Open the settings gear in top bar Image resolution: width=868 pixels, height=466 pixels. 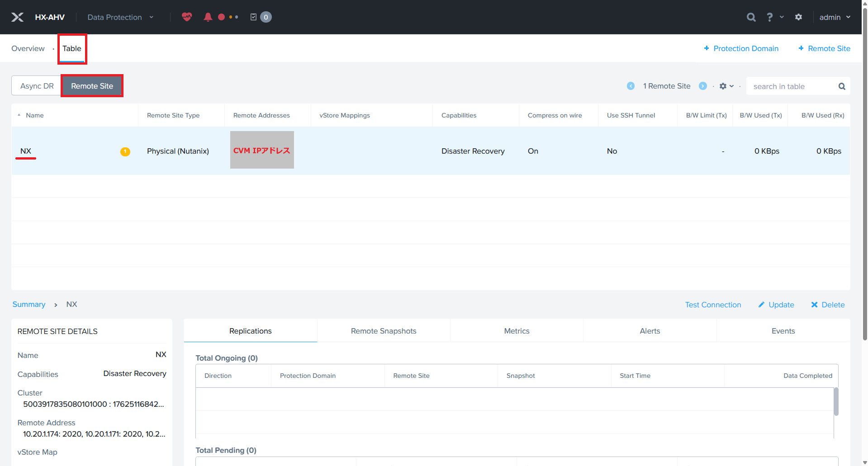(798, 17)
